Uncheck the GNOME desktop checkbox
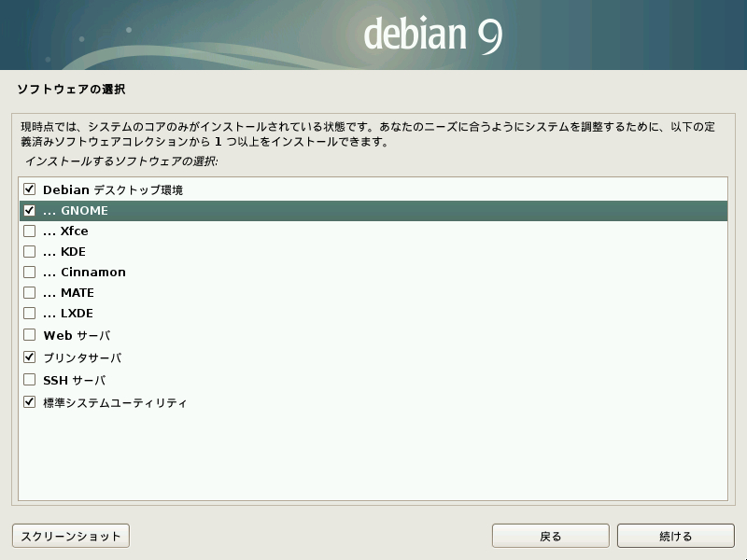747x560 pixels. click(x=30, y=210)
